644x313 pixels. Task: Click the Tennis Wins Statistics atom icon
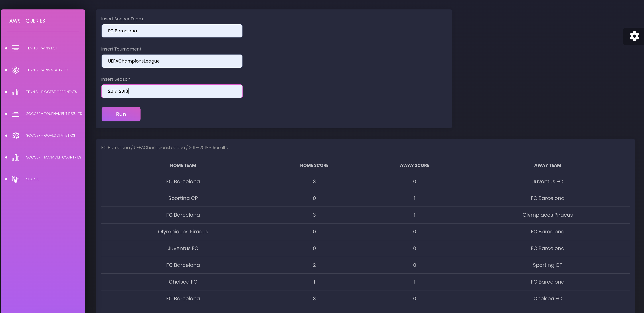pyautogui.click(x=15, y=70)
